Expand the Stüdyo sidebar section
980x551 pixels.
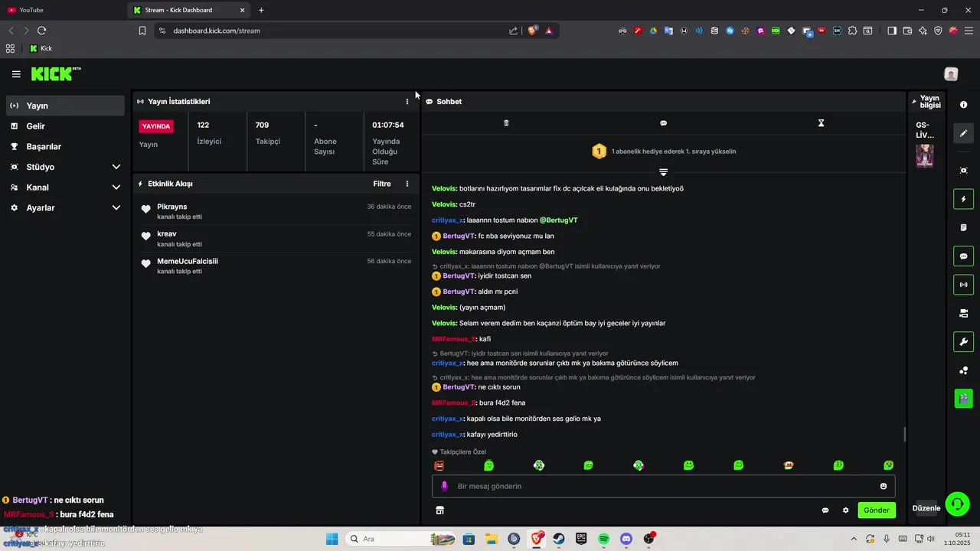64,167
